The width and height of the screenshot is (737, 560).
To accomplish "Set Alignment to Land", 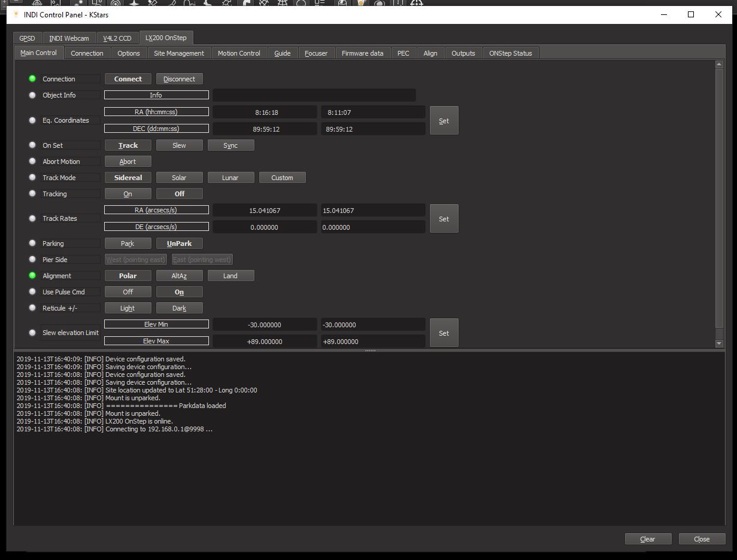I will [230, 276].
